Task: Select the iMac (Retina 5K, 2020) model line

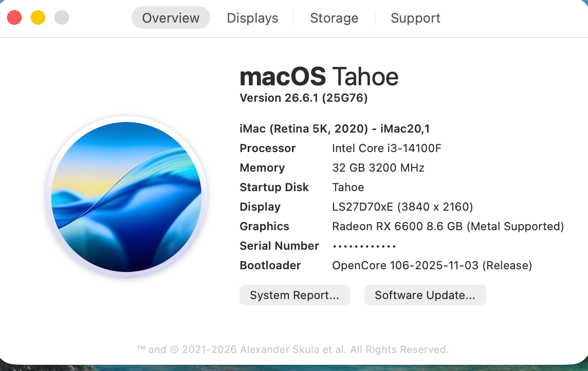Action: [x=335, y=128]
